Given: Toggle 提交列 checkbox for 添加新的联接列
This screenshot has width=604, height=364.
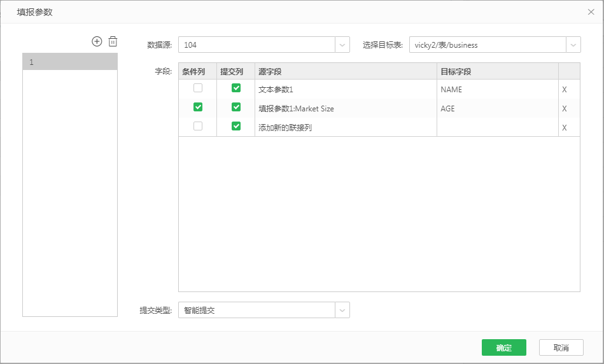Looking at the screenshot, I should point(236,127).
